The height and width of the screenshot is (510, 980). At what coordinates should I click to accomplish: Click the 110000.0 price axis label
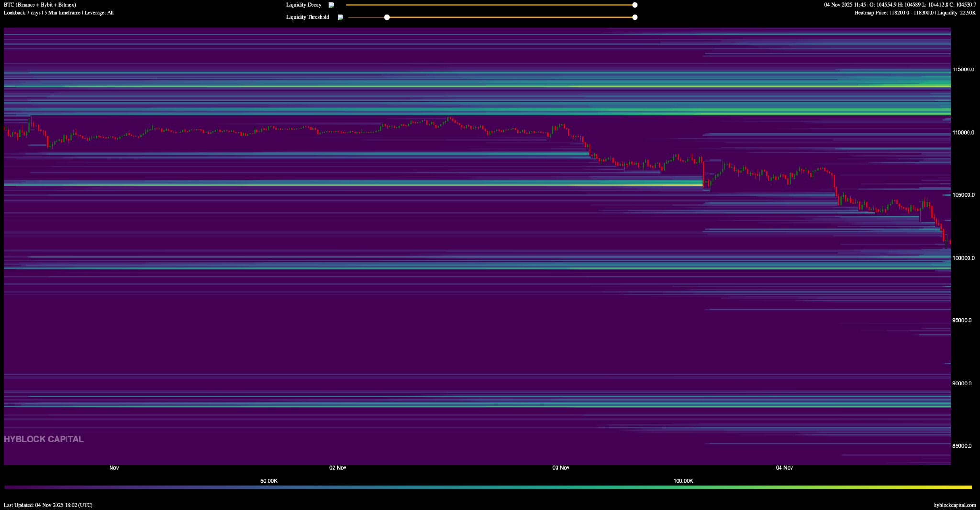click(963, 133)
